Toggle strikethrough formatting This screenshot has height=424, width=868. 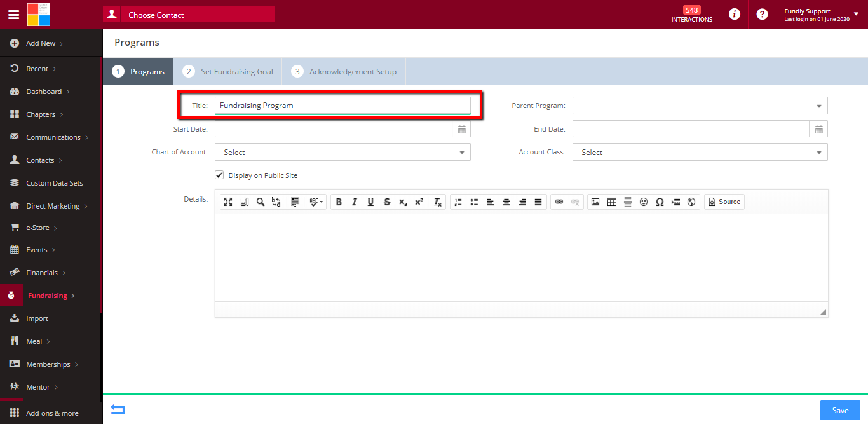point(387,202)
